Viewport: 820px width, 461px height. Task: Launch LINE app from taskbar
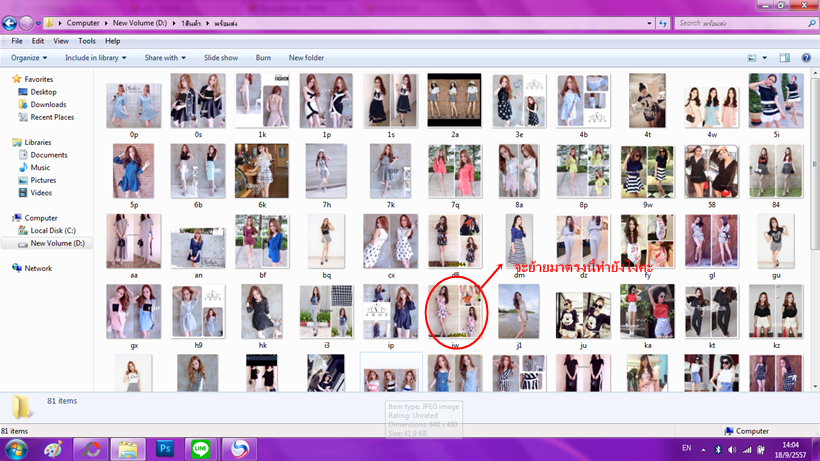(199, 449)
